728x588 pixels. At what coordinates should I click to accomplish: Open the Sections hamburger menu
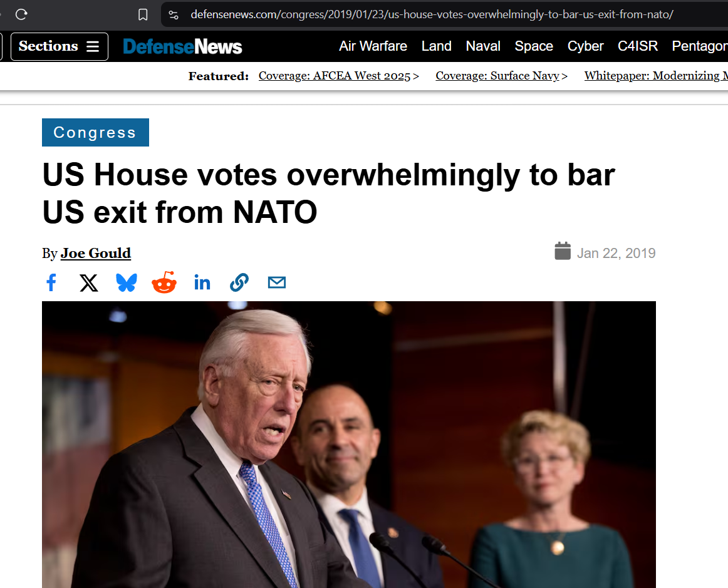click(60, 46)
